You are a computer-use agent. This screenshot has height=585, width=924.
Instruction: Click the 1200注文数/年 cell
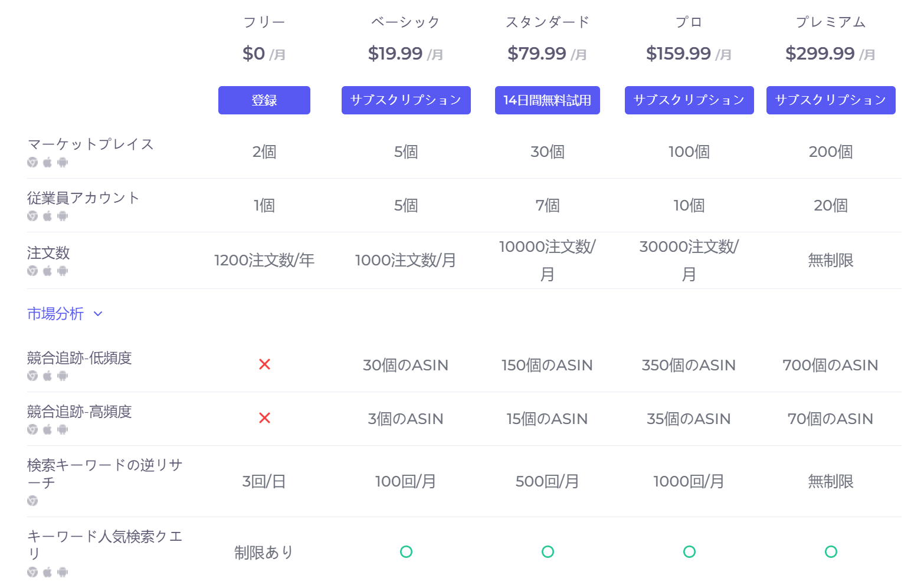(x=264, y=260)
